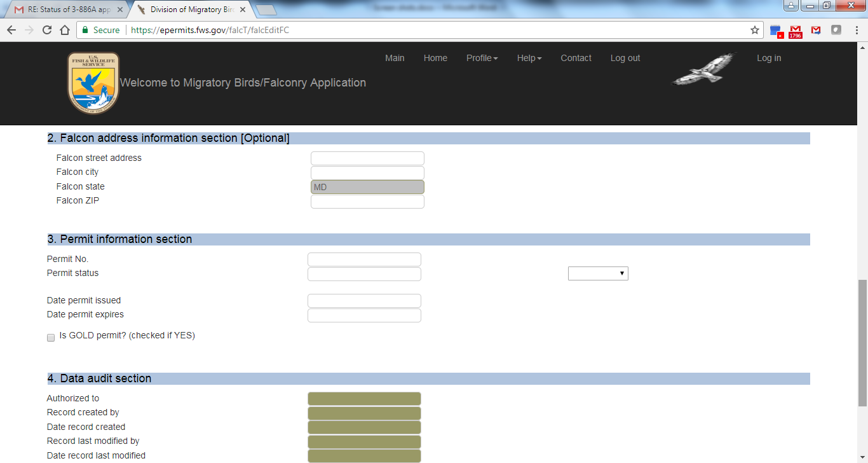Click the Permit No. input field
This screenshot has height=463, width=868.
point(364,259)
